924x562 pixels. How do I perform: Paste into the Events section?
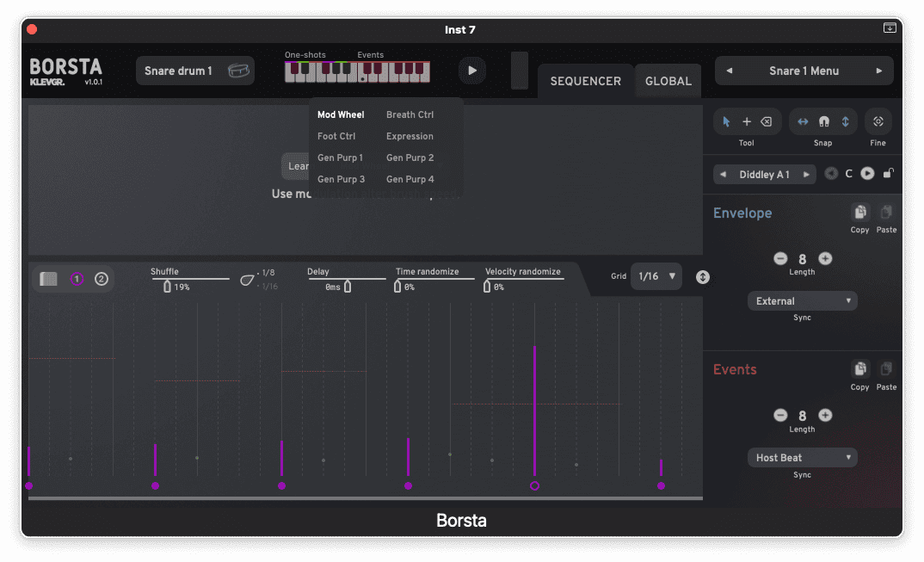(885, 369)
